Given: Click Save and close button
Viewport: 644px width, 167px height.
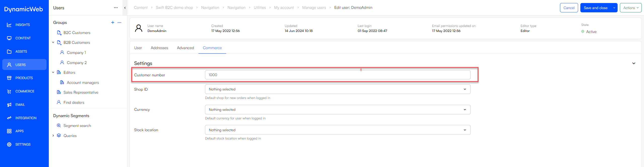Looking at the screenshot, I should click(595, 8).
